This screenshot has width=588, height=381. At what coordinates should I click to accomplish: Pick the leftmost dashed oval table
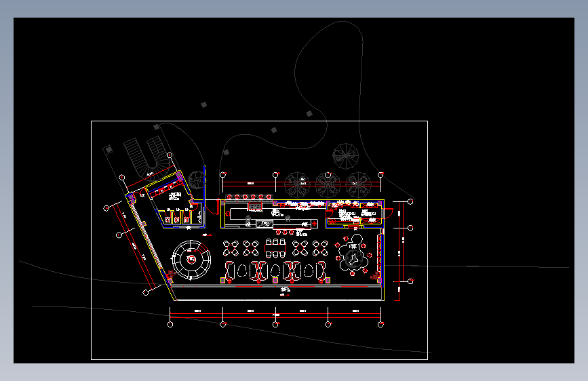click(x=242, y=270)
